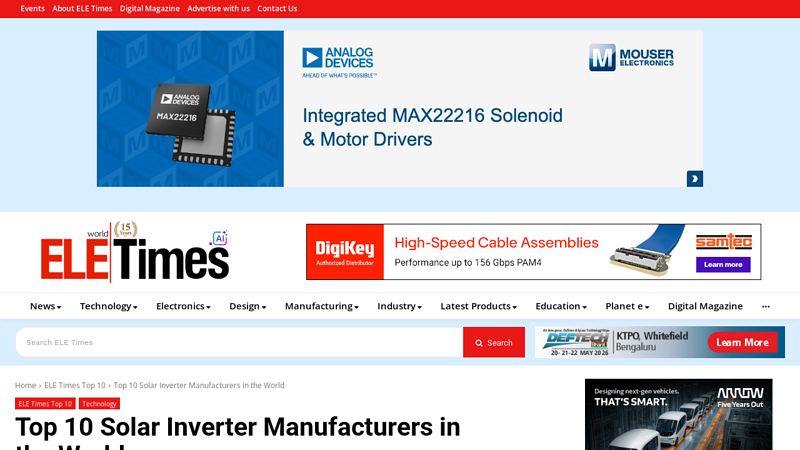
Task: Open Advertise with us page
Action: click(218, 9)
